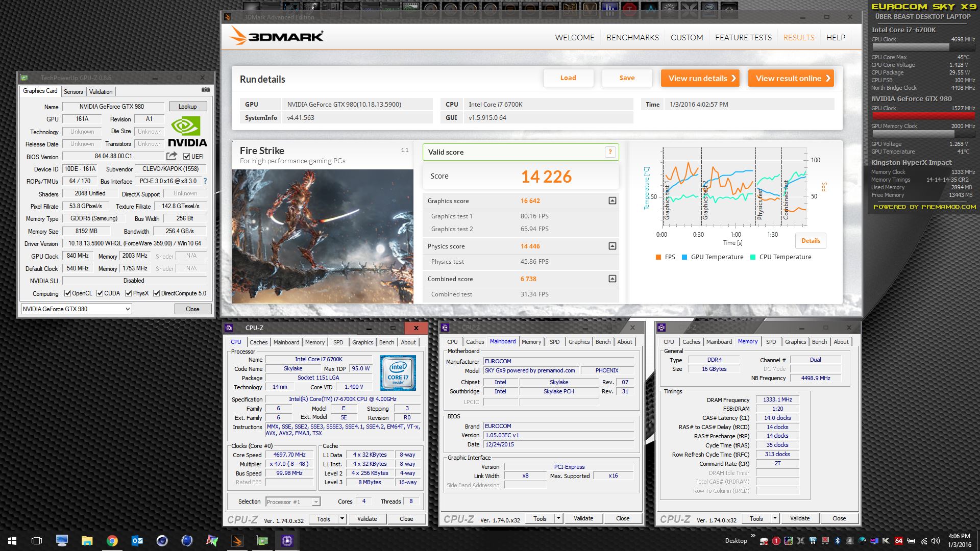Click Validate in CPU-Z Mainboard window

pyautogui.click(x=583, y=518)
